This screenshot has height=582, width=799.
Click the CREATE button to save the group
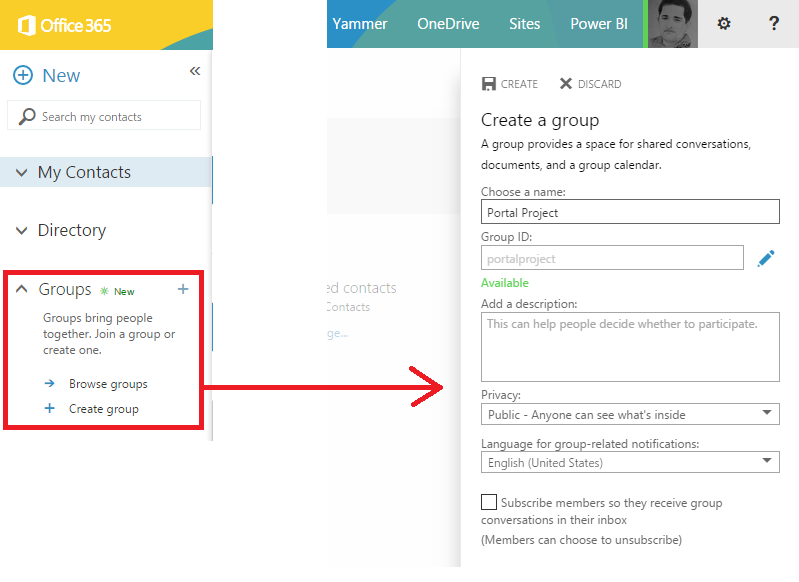pyautogui.click(x=510, y=84)
